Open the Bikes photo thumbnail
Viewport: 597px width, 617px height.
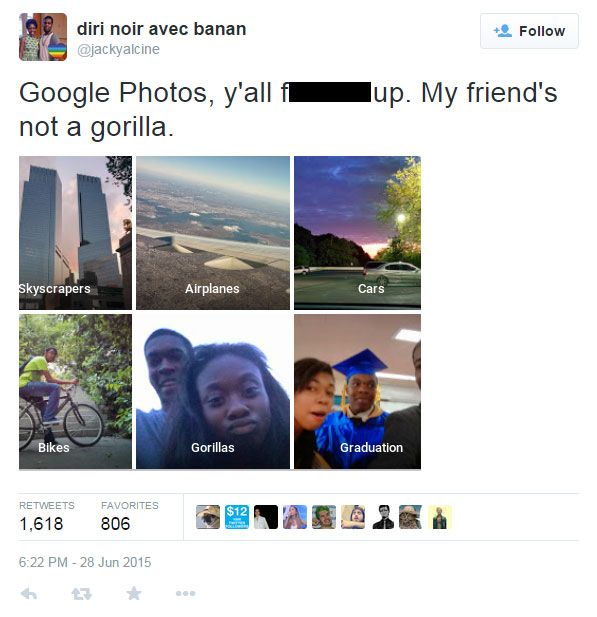tap(76, 392)
